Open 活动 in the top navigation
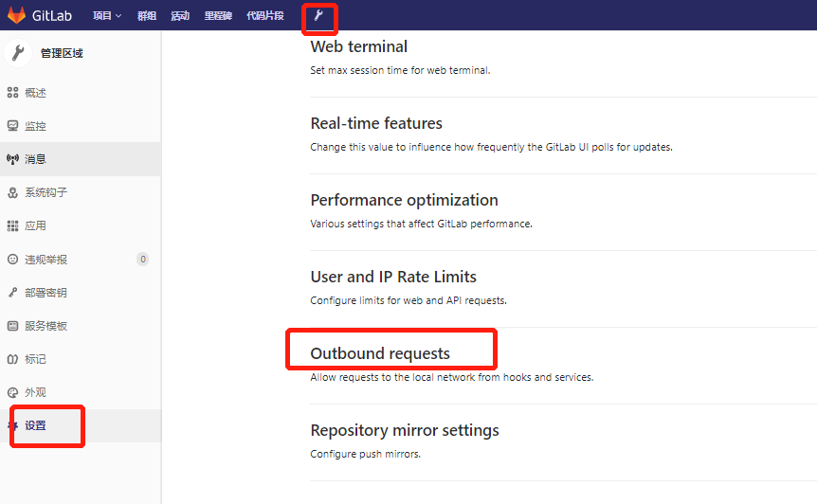817x504 pixels. [180, 15]
